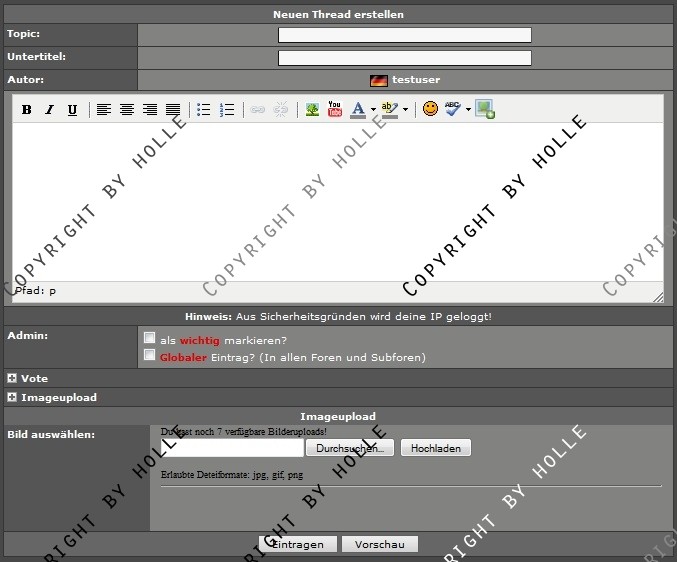The image size is (677, 562).
Task: Click the Eintragen submit button
Action: [x=297, y=544]
